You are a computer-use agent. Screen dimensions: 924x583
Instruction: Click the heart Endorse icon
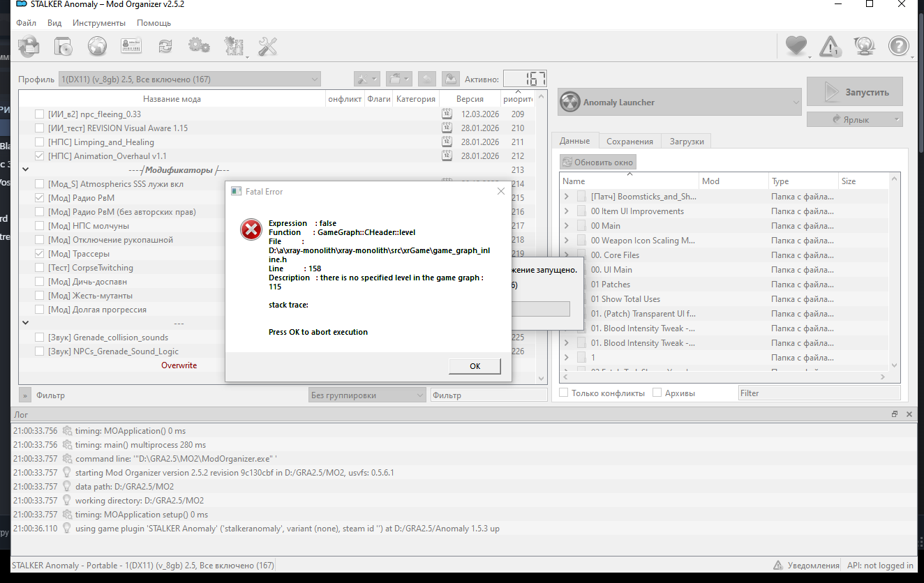[796, 46]
